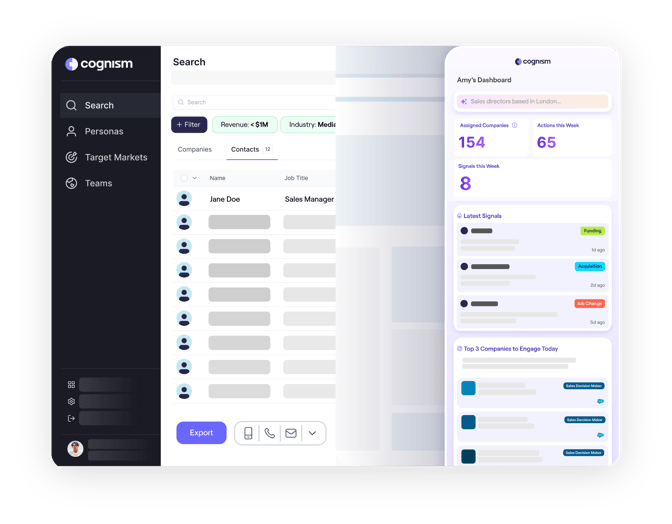
Task: Click the globe icon beside Teams
Action: (71, 183)
